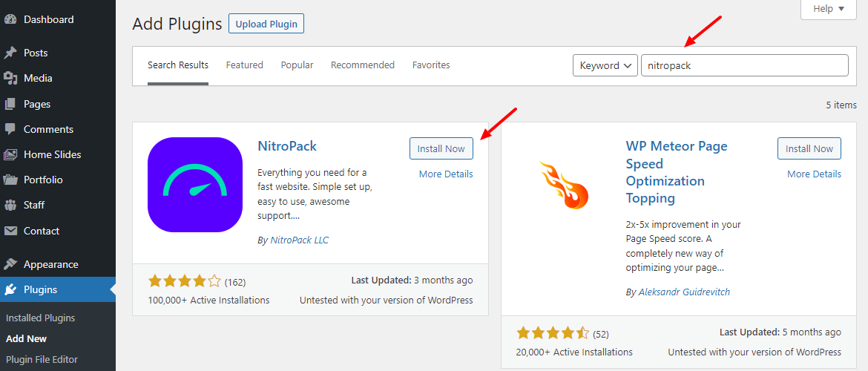Open More Details for WP Meteor
Viewport: 868px width, 371px height.
[x=814, y=174]
